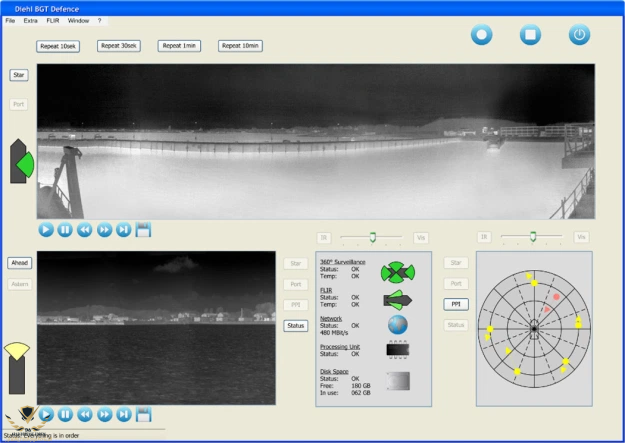Click the 360° Surveillance green ship icon
The height and width of the screenshot is (443, 625).
398,272
